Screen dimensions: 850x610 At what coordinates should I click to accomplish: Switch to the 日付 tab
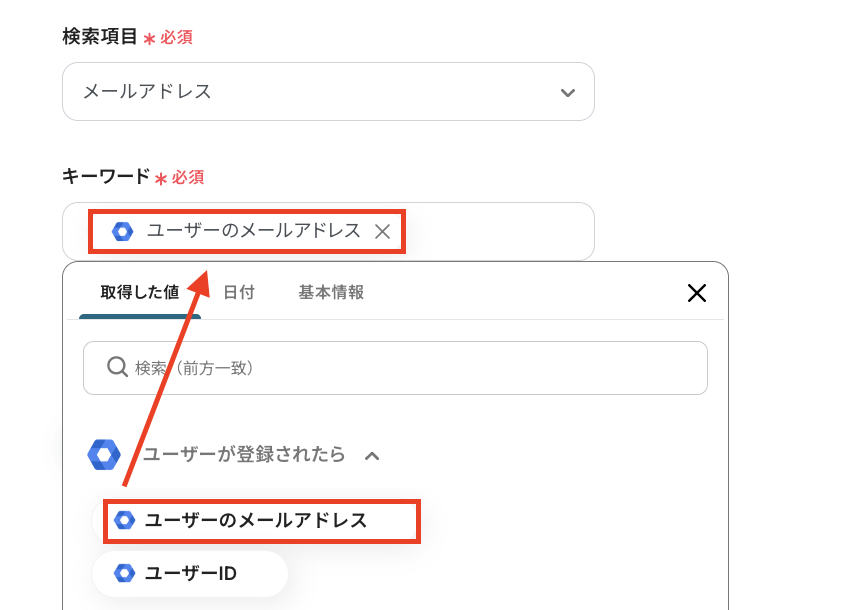click(x=238, y=292)
